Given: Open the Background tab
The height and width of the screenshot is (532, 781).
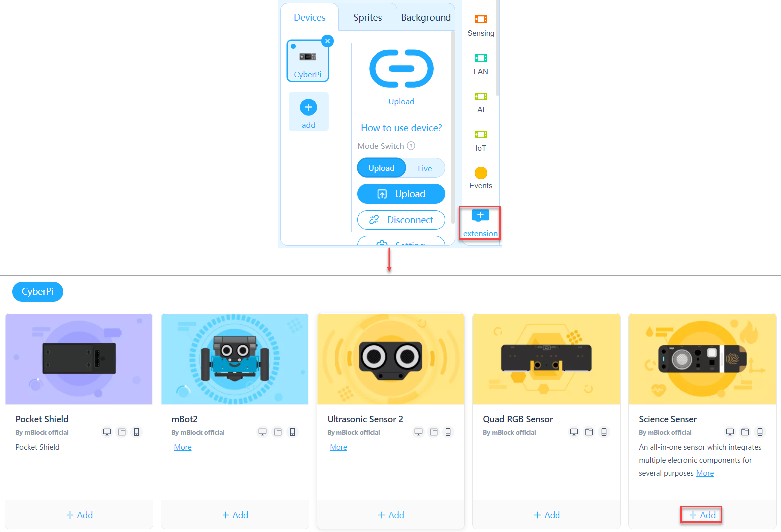Looking at the screenshot, I should click(426, 18).
